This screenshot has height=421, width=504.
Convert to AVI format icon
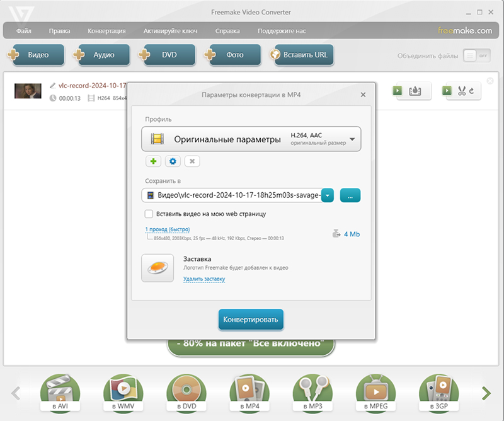(x=60, y=393)
